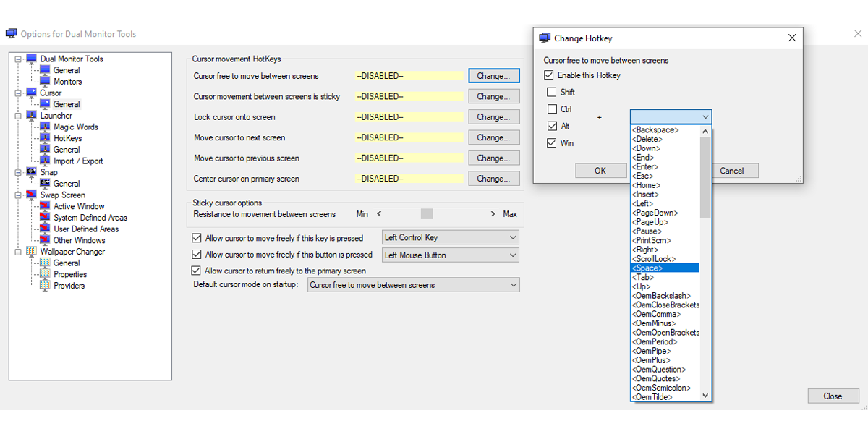Click Change for Center cursor on primary

pyautogui.click(x=494, y=178)
